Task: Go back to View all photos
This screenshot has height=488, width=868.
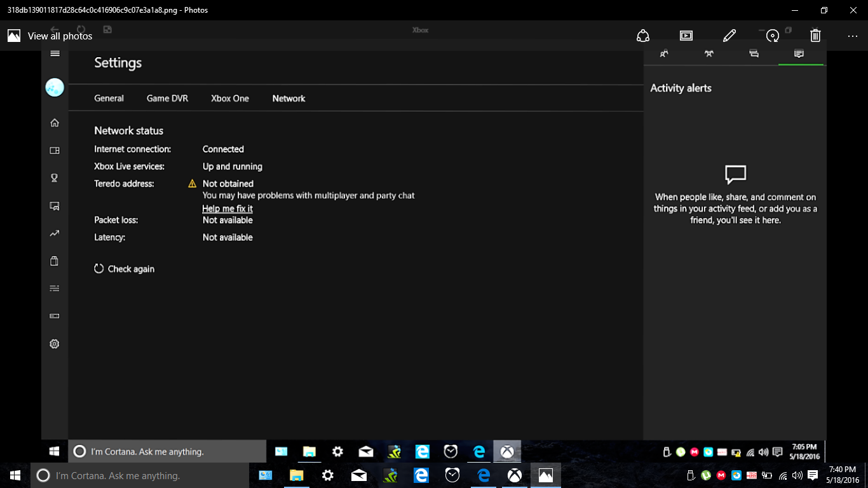Action: [x=50, y=36]
